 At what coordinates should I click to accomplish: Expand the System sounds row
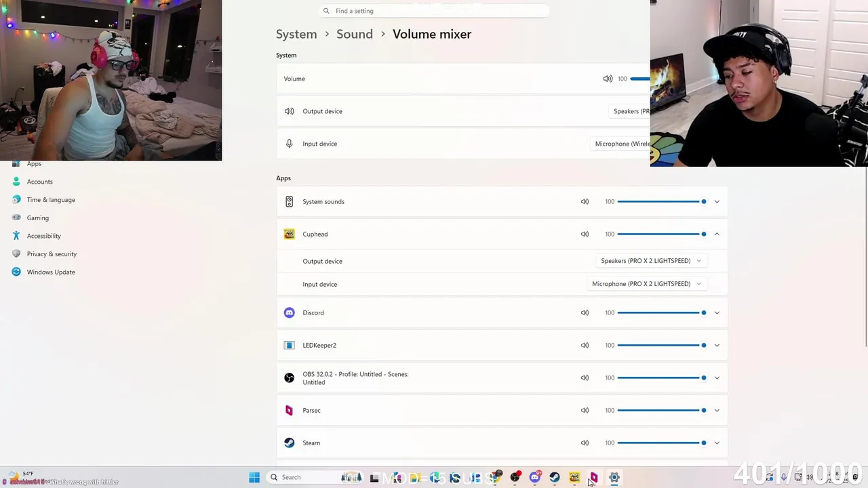coord(717,201)
